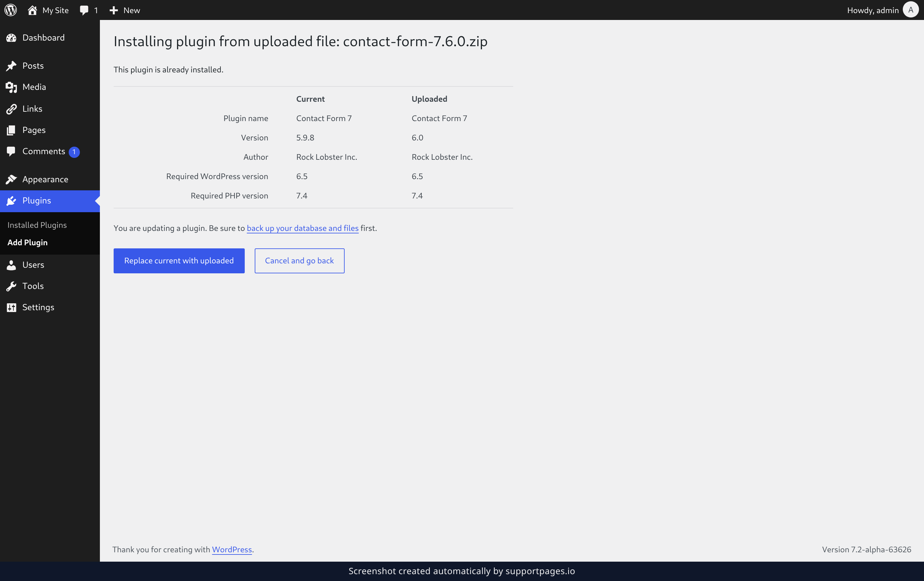Open back up your database and files link
Image resolution: width=924 pixels, height=581 pixels.
point(303,228)
